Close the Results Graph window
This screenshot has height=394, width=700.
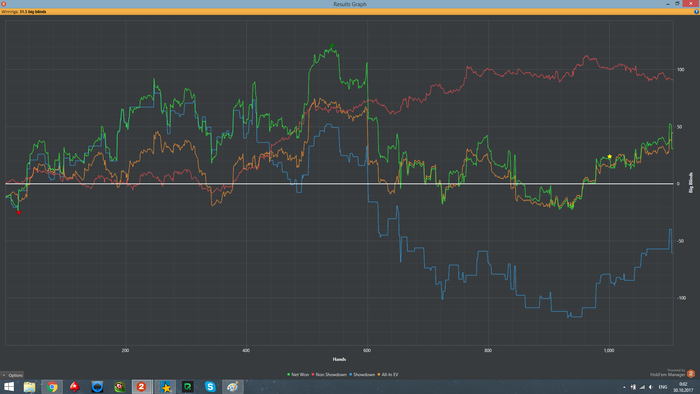pos(691,4)
